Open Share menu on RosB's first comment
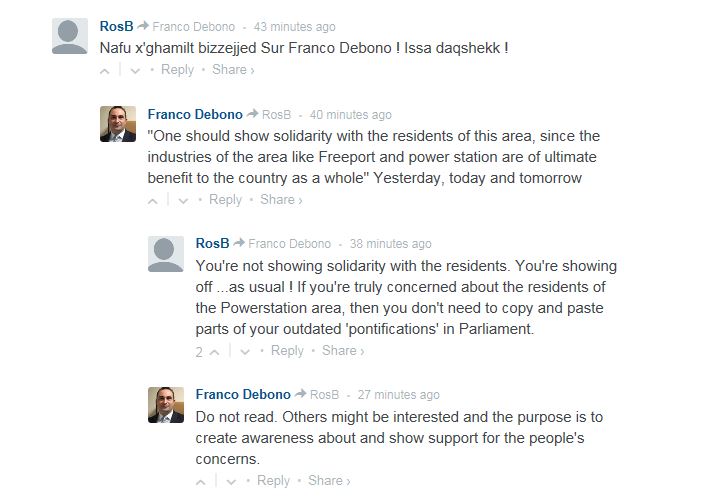Viewport: 712px width, 498px height. point(233,70)
